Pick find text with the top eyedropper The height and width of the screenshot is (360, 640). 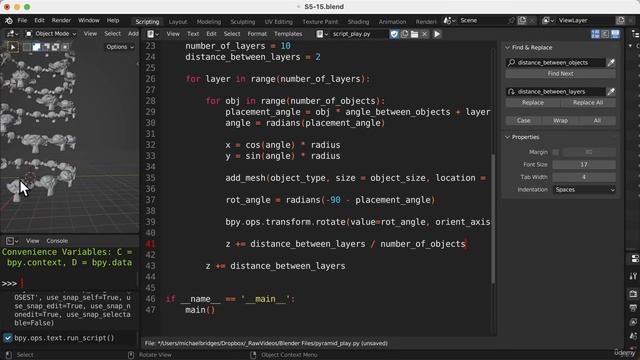tap(611, 62)
